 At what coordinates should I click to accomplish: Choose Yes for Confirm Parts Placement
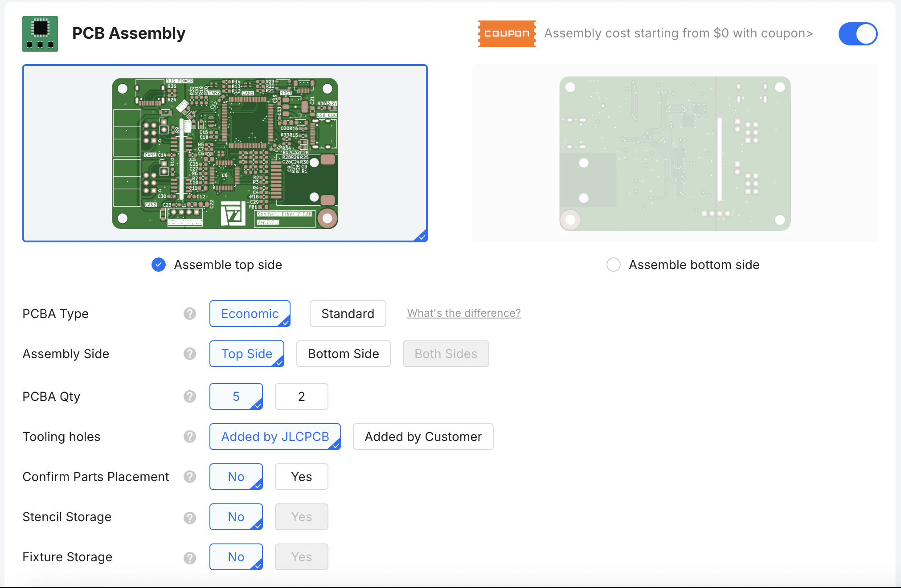point(302,477)
